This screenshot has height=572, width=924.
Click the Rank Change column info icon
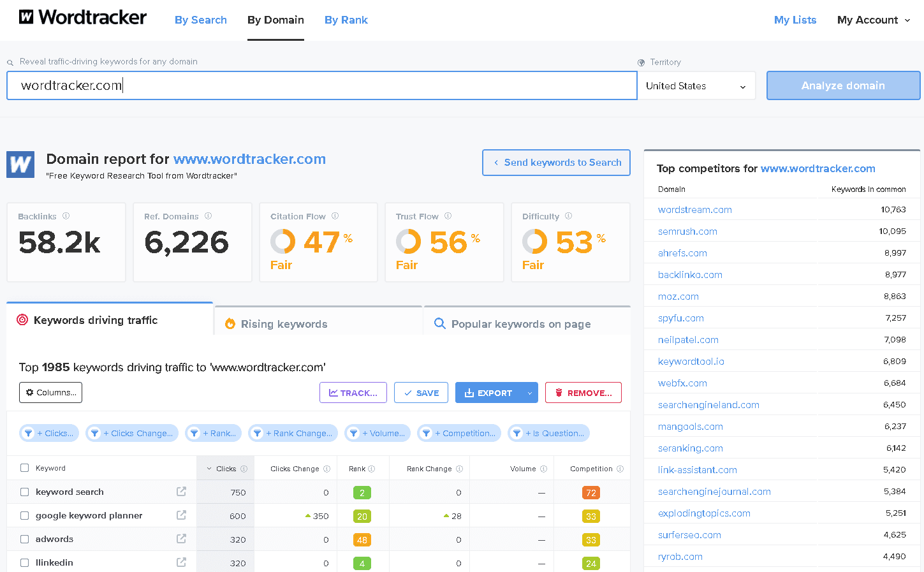(x=460, y=469)
